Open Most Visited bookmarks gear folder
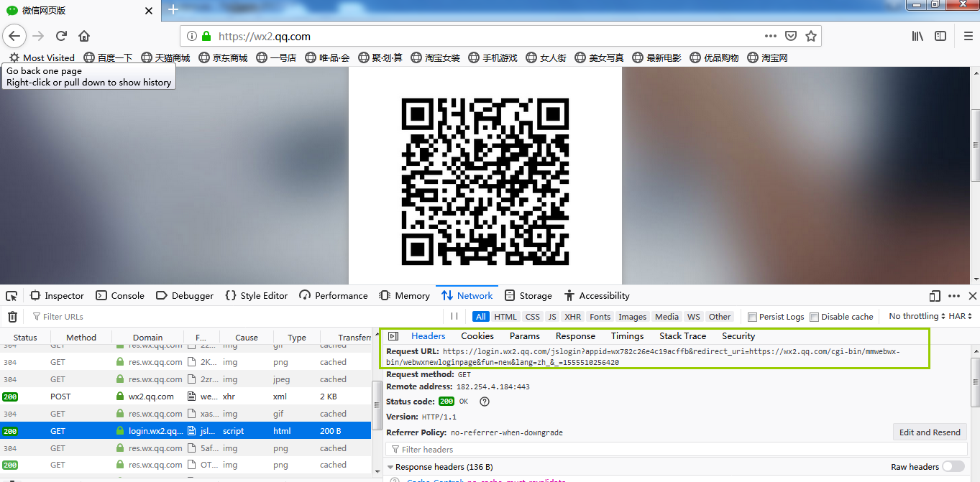The image size is (980, 482). tap(41, 57)
